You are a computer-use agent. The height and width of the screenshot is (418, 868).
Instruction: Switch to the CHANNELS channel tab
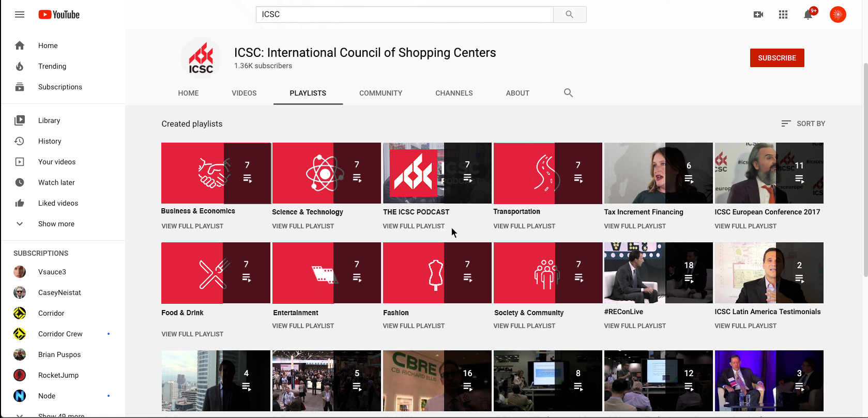click(x=454, y=93)
